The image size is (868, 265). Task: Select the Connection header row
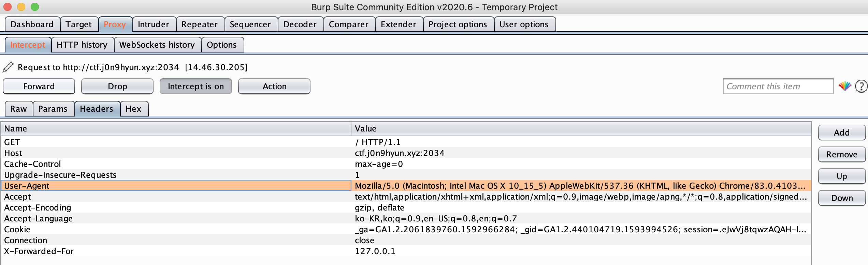tap(406, 240)
